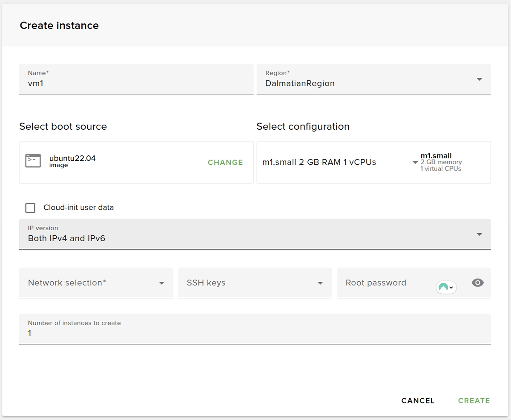511x420 pixels.
Task: Click the Both IPv4 and IPv6 value
Action: point(66,238)
